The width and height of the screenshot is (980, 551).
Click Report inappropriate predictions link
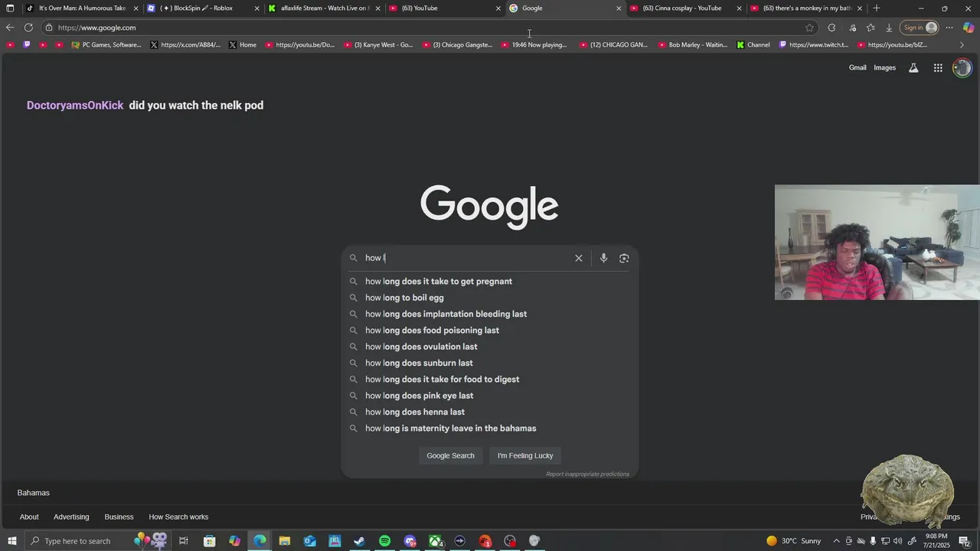pyautogui.click(x=587, y=474)
